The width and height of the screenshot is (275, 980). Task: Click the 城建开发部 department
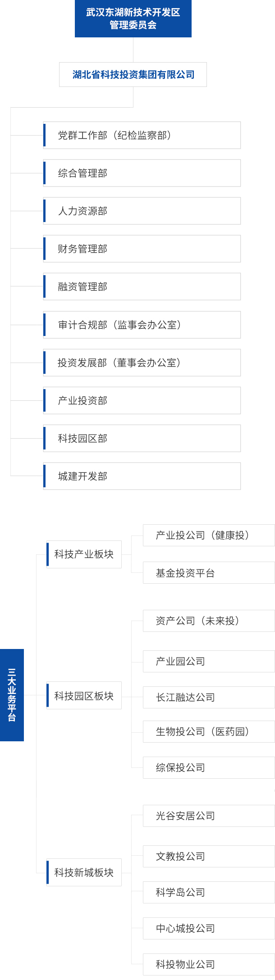[x=142, y=476]
